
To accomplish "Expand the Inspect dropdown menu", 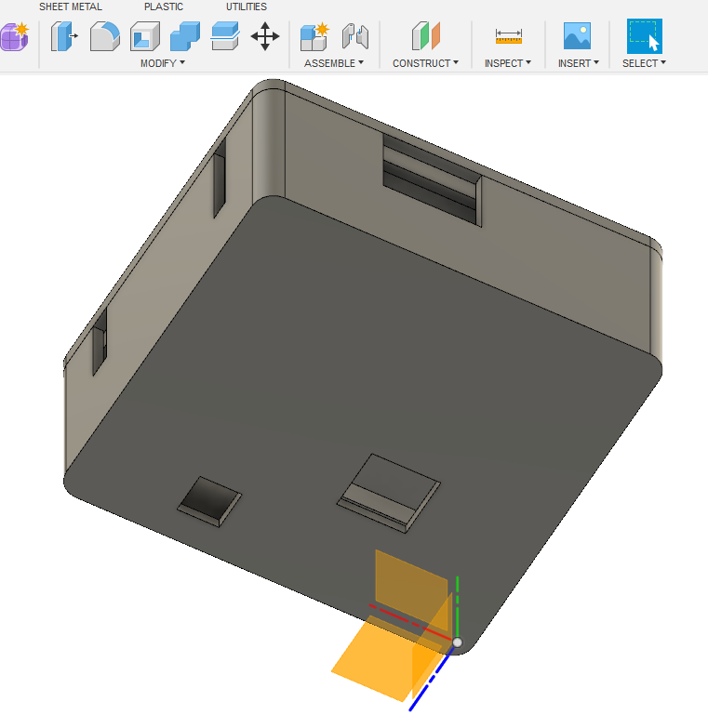I will tap(508, 63).
